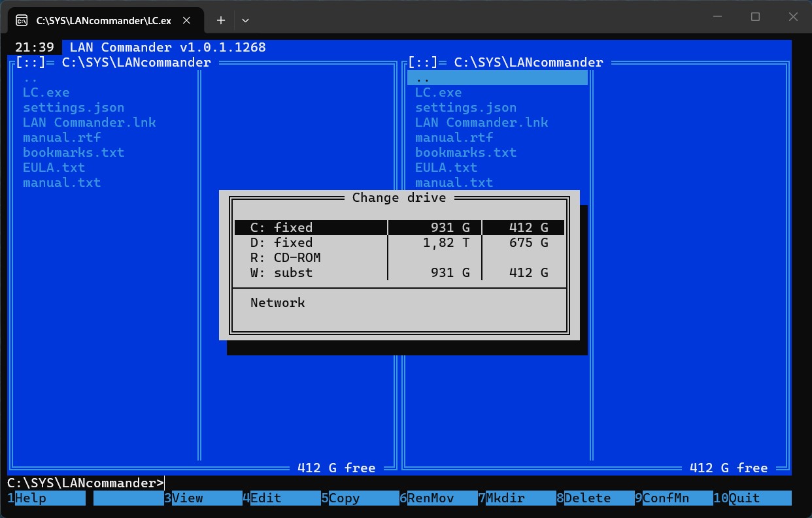Click 5Copy function key
The image size is (812, 518).
pyautogui.click(x=360, y=498)
